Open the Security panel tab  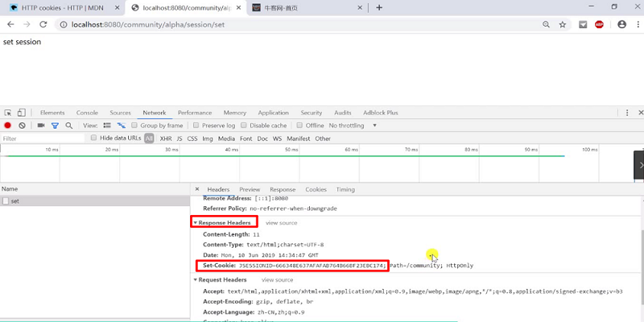coord(311,113)
